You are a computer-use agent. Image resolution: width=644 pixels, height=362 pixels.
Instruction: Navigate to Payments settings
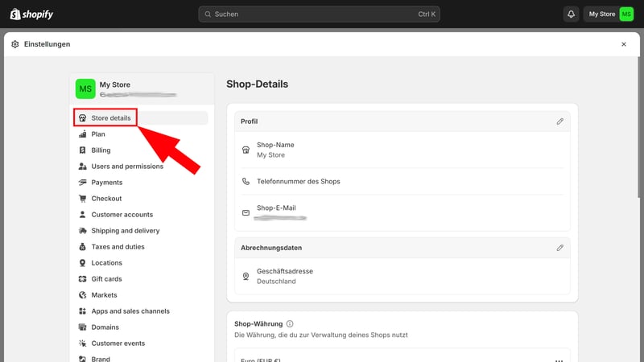106,183
